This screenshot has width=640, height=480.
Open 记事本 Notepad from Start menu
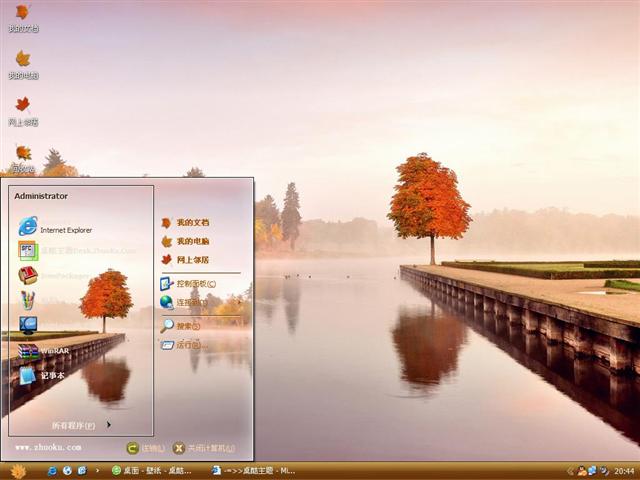(x=42, y=376)
